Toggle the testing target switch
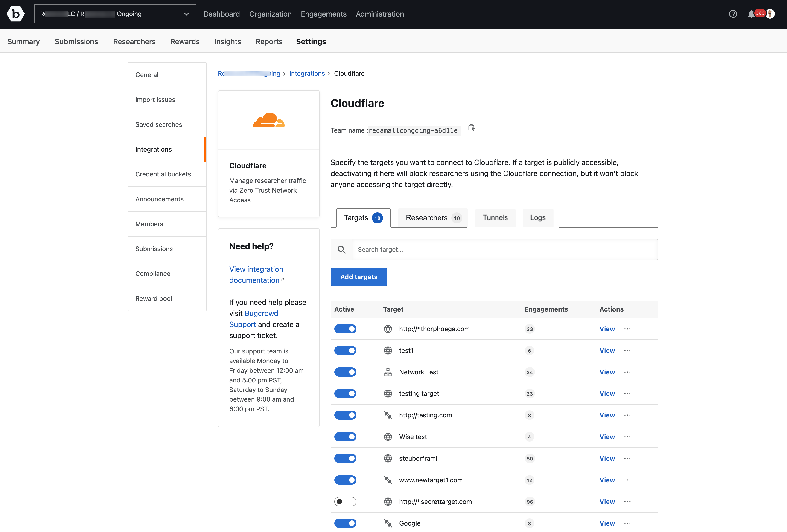This screenshot has width=787, height=532. click(345, 393)
